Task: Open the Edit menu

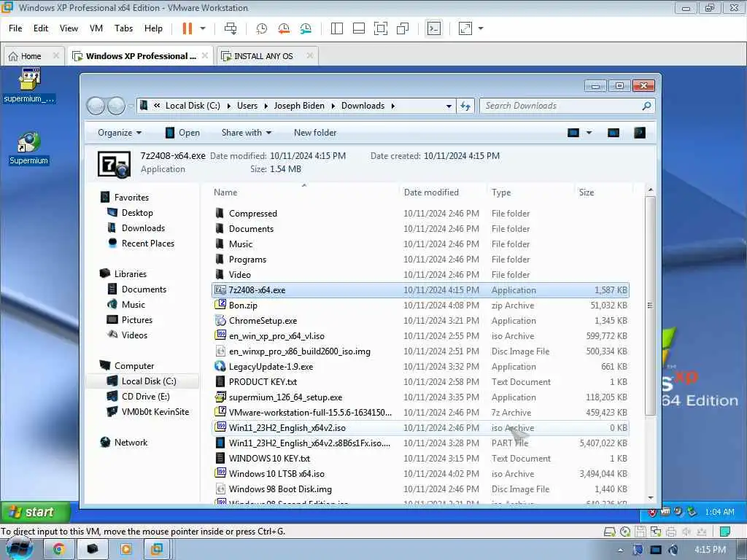Action: (x=41, y=28)
